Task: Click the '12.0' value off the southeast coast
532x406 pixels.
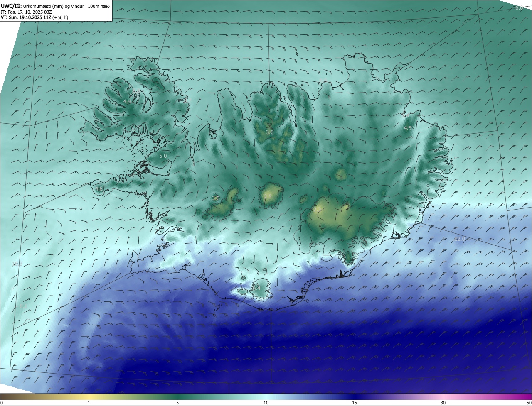Action: [x=460, y=239]
